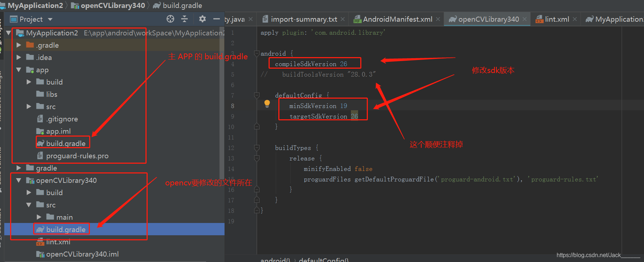Expand the .gradle folder
This screenshot has height=262, width=644.
click(x=19, y=45)
